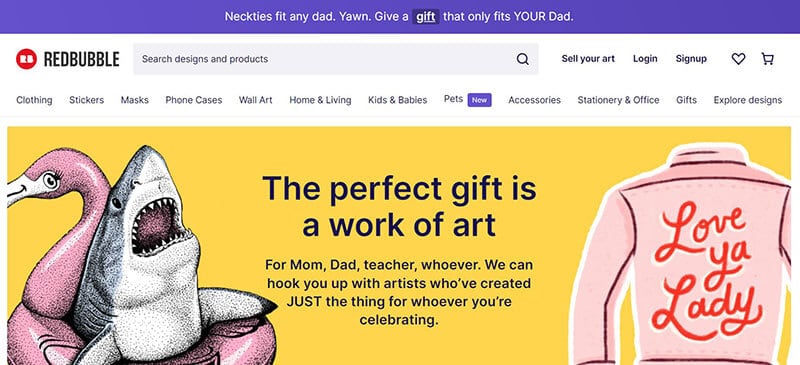
Task: Go to Phone Cases category
Action: [194, 100]
